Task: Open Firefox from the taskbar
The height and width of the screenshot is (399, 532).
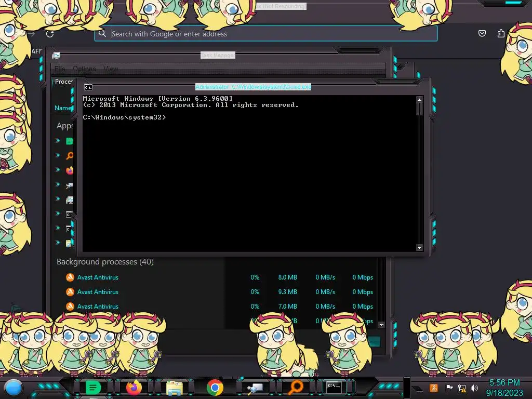Action: [x=134, y=388]
